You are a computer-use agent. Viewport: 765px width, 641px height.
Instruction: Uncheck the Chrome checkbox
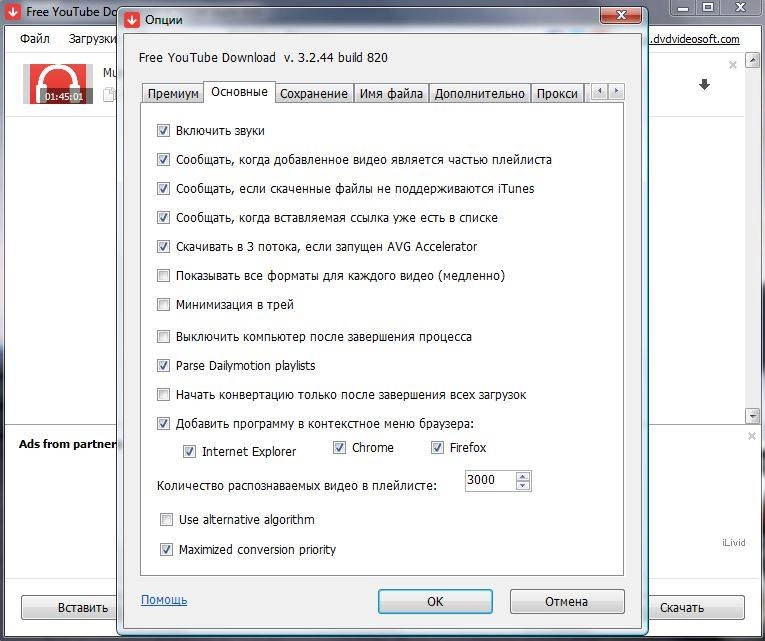coord(340,447)
